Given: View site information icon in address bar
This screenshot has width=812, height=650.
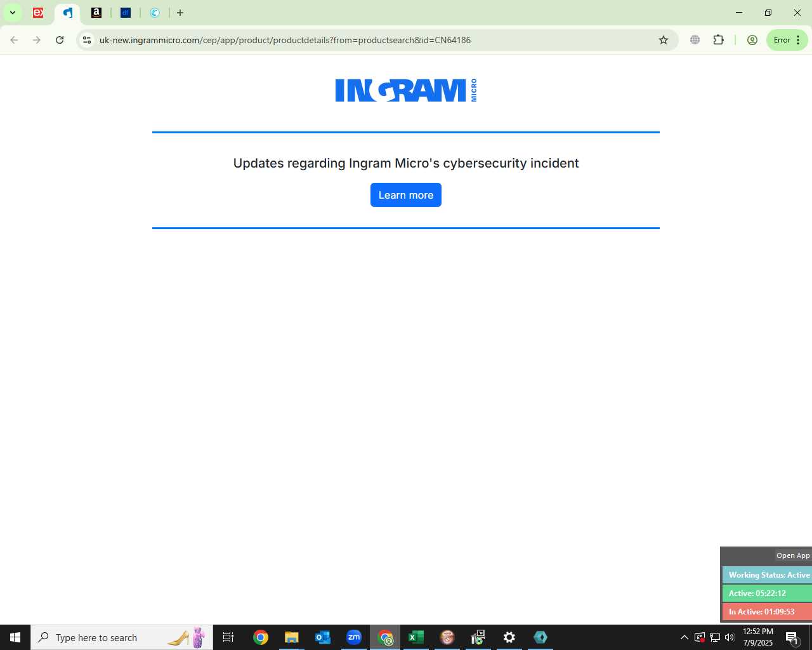Looking at the screenshot, I should pos(87,40).
